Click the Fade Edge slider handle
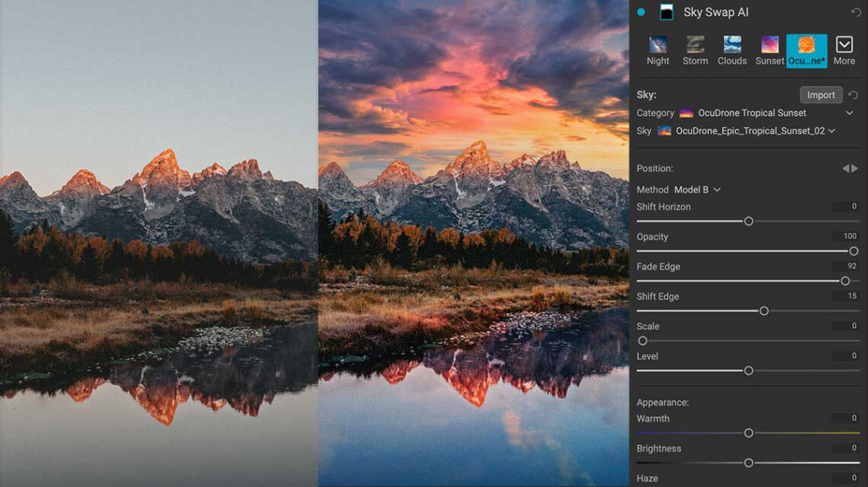This screenshot has height=487, width=868. point(844,281)
